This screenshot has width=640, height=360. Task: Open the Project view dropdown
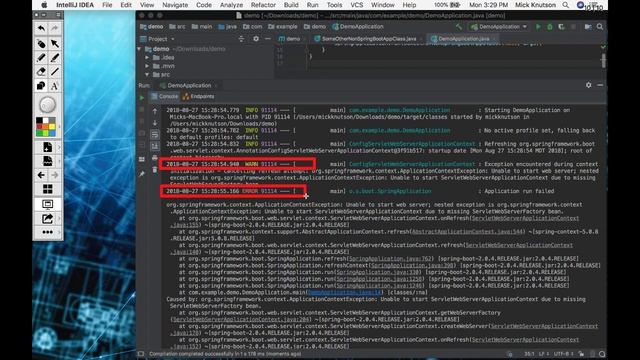158,39
